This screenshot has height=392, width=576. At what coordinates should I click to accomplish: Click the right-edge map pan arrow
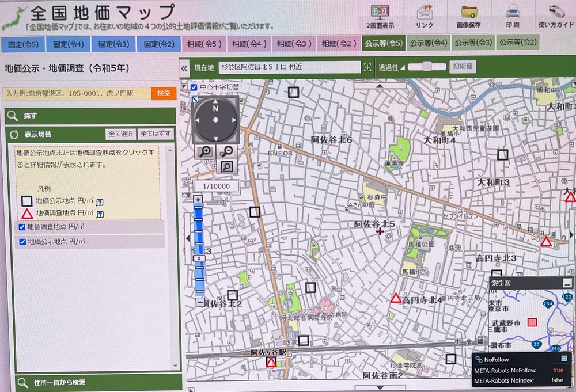click(571, 234)
